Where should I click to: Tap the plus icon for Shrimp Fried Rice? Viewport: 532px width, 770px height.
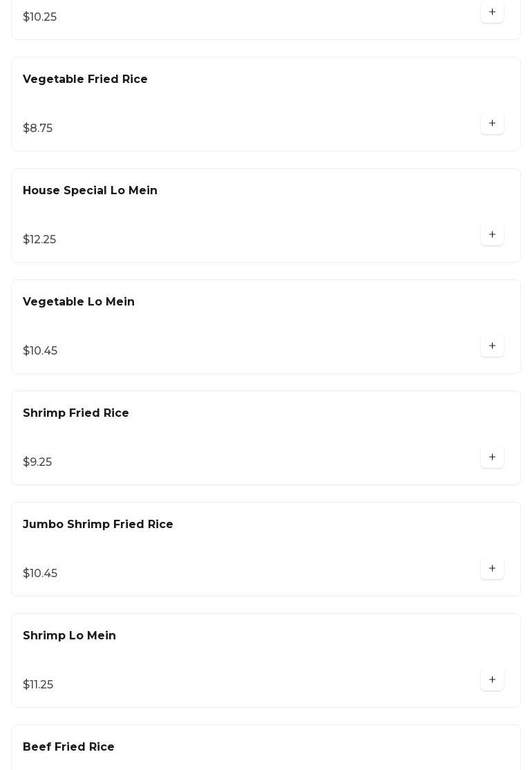[x=492, y=458]
